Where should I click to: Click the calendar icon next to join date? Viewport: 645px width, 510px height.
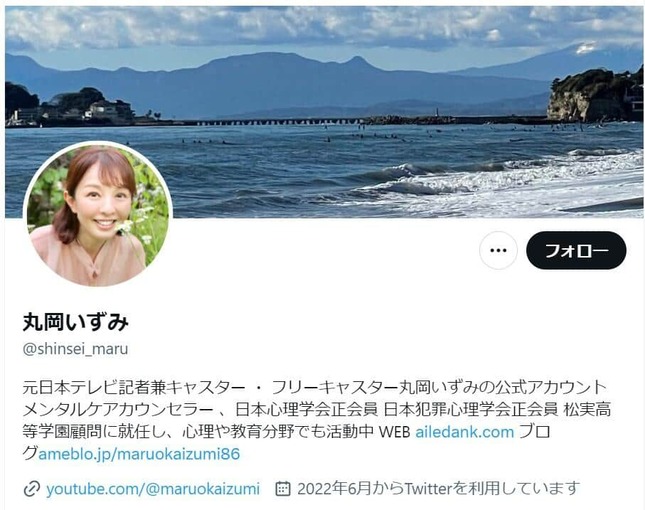click(x=283, y=489)
